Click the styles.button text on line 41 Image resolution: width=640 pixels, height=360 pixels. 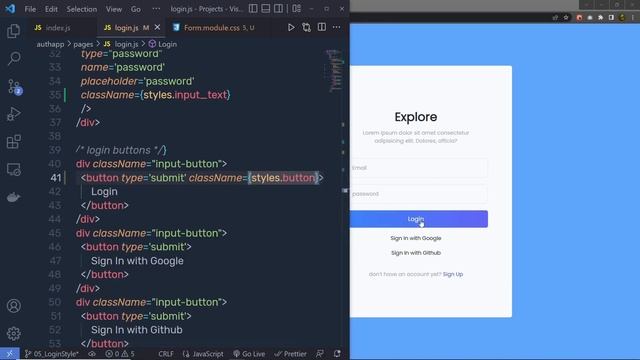click(x=283, y=178)
